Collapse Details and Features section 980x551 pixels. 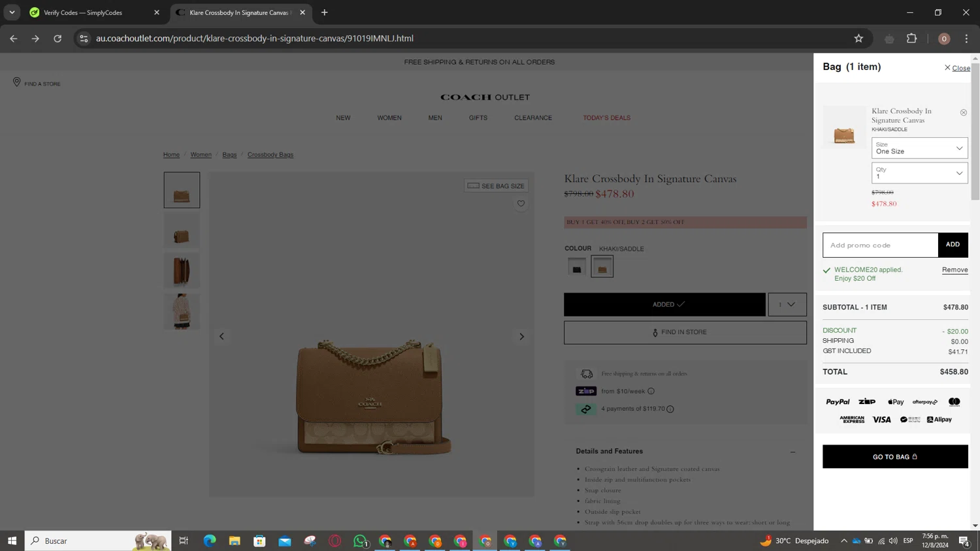(792, 452)
